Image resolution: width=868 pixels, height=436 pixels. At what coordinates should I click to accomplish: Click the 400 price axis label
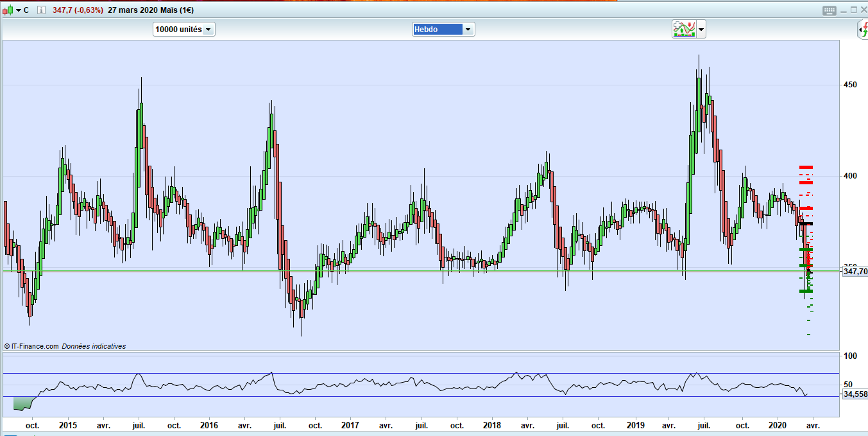[x=849, y=176]
